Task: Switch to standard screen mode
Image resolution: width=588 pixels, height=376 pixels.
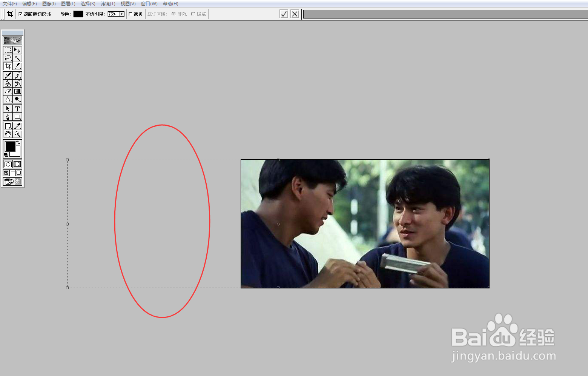Action: click(6, 173)
